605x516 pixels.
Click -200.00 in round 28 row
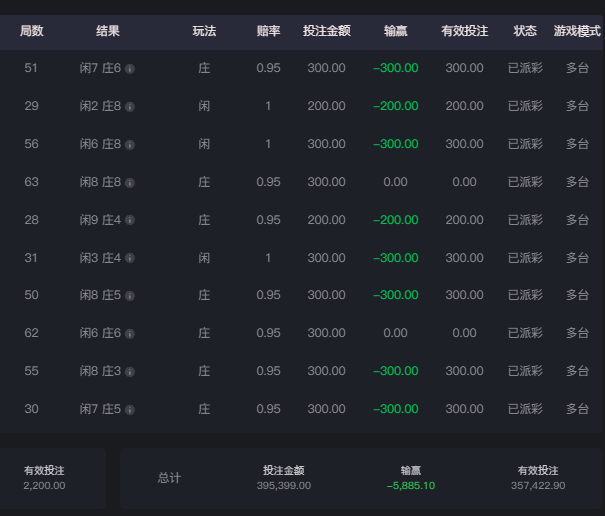point(396,220)
